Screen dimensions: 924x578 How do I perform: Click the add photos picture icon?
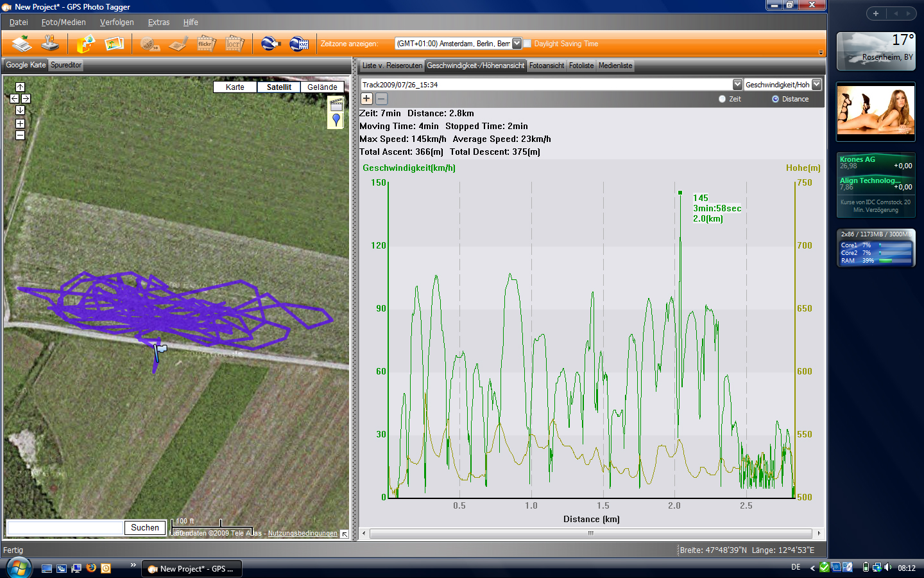click(x=114, y=44)
